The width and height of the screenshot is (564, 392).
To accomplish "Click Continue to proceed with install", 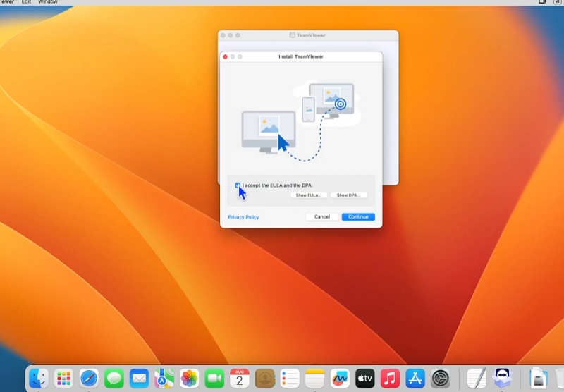I will (358, 217).
